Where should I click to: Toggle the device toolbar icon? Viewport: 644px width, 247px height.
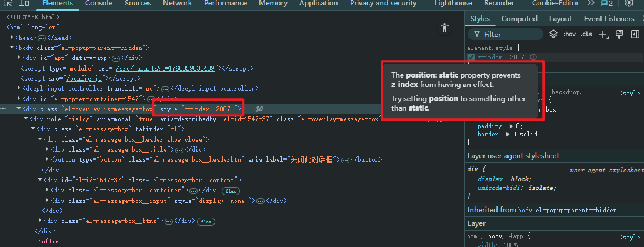pyautogui.click(x=24, y=3)
